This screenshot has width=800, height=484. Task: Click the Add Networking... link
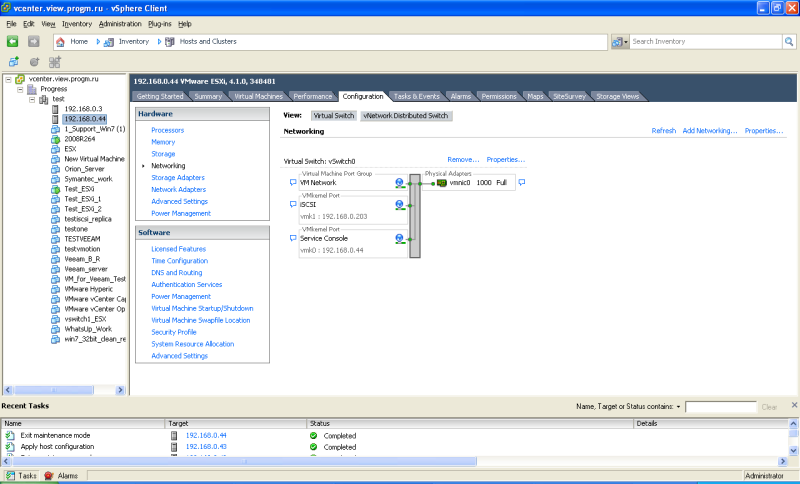(710, 131)
